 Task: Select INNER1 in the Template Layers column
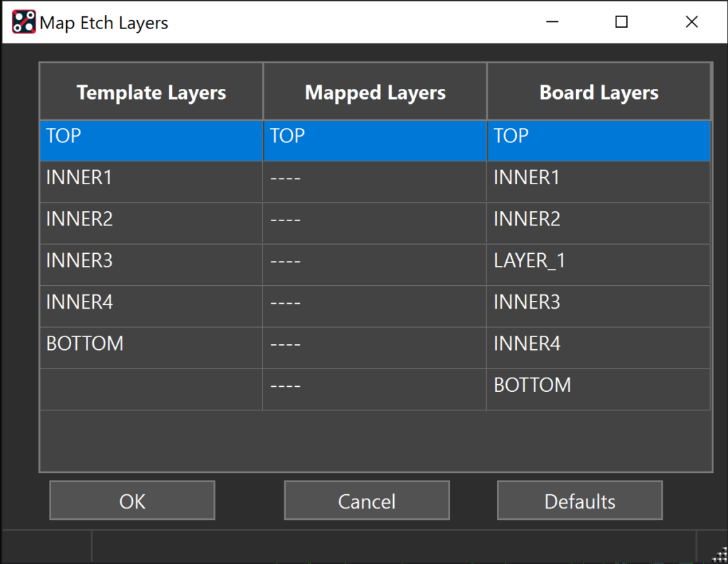click(x=151, y=181)
